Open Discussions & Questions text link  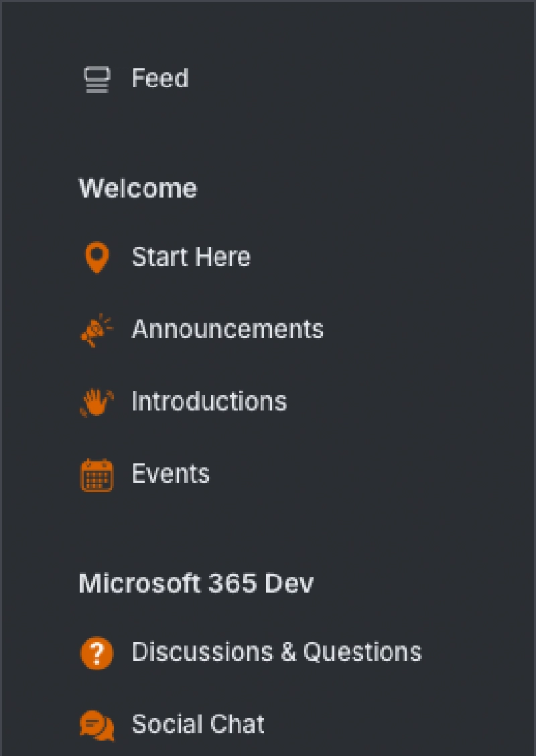277,652
